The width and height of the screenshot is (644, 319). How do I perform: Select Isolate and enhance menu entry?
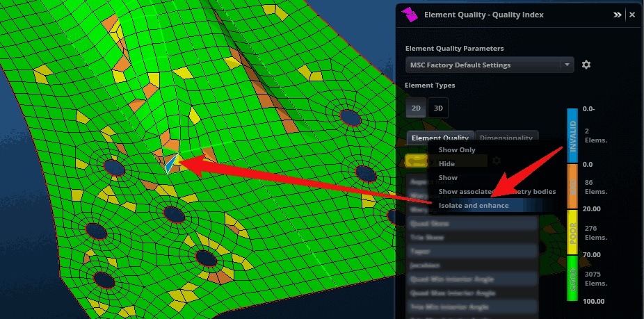coord(474,206)
